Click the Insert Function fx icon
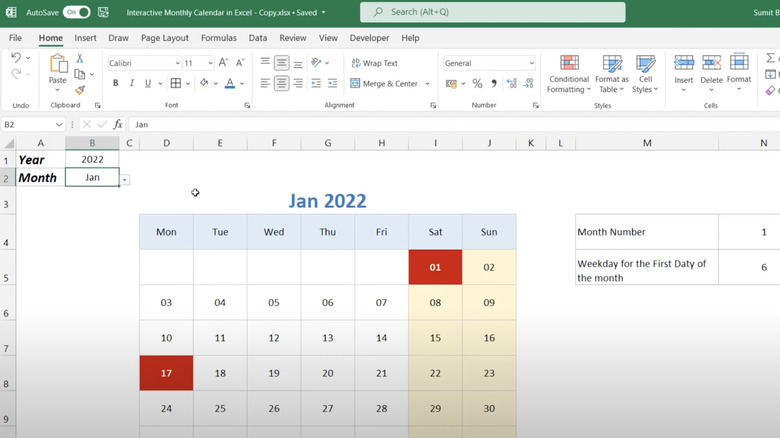 click(117, 125)
